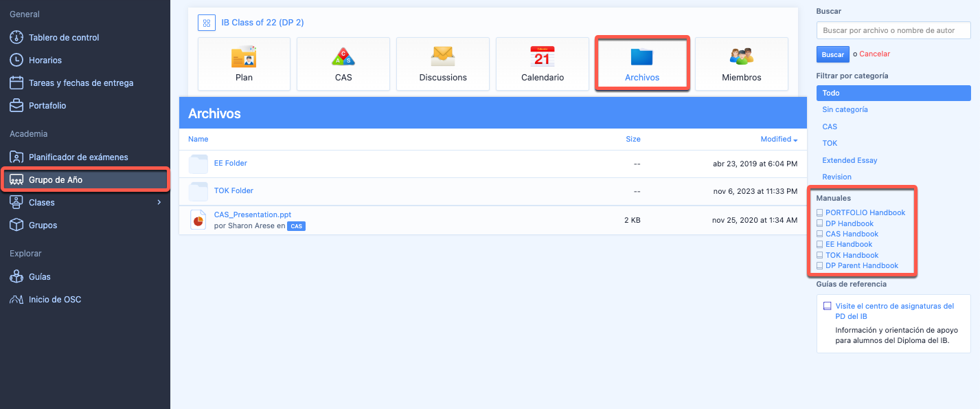
Task: Filter files by Extended Essay category
Action: coord(850,160)
